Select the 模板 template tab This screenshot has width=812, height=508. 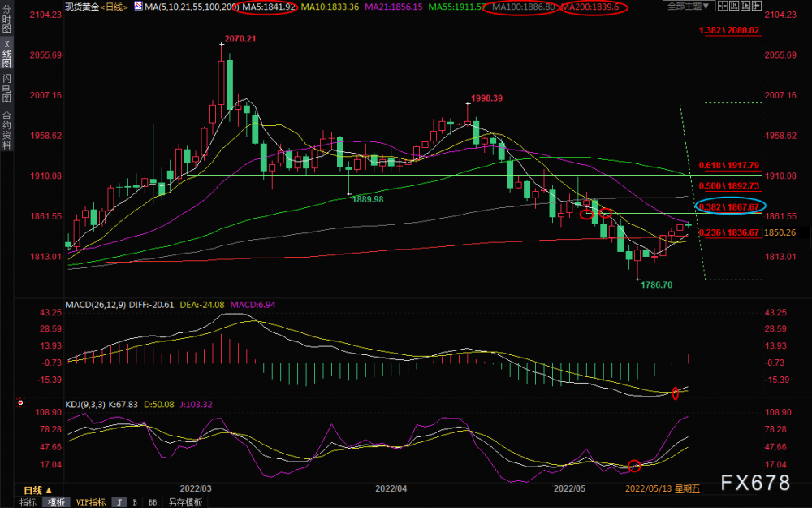click(57, 502)
